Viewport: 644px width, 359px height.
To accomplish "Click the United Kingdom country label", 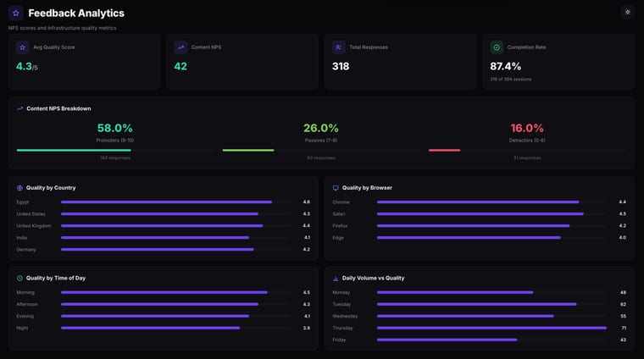I will pos(34,226).
